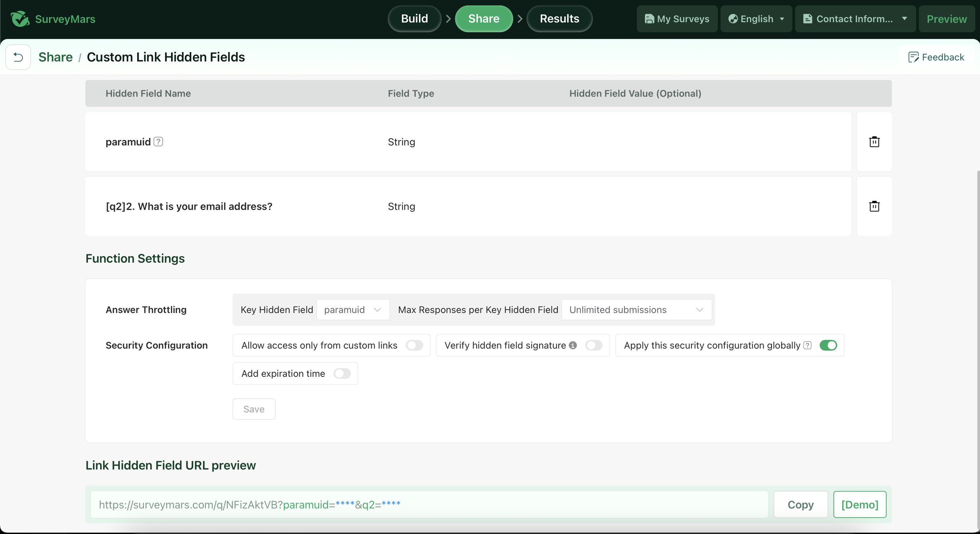This screenshot has height=534, width=980.
Task: Go to the Results step tab
Action: tap(559, 19)
